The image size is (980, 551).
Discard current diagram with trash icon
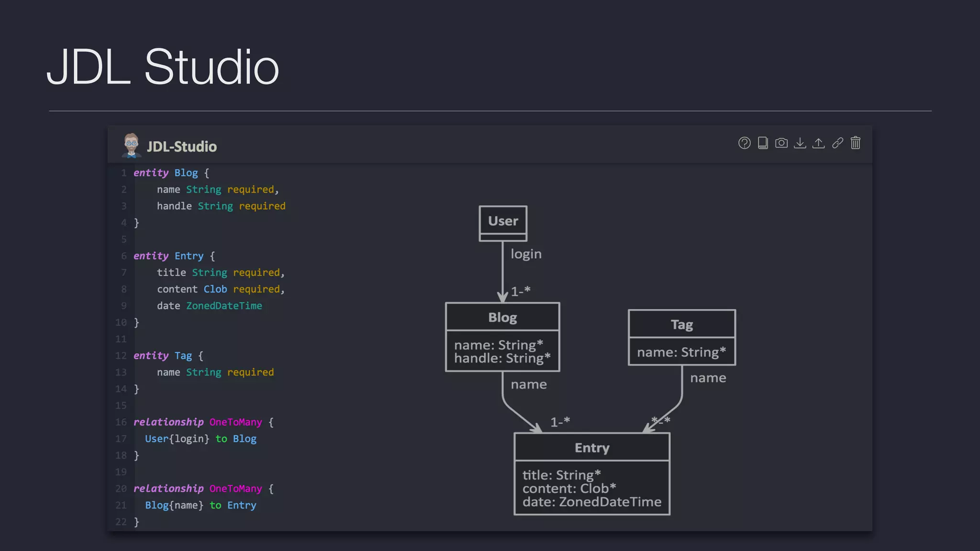pos(856,143)
